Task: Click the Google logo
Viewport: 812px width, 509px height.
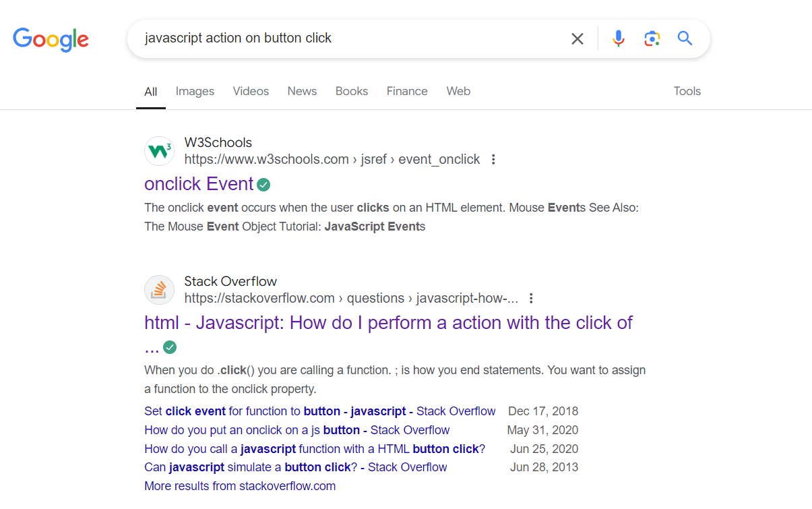Action: click(51, 39)
